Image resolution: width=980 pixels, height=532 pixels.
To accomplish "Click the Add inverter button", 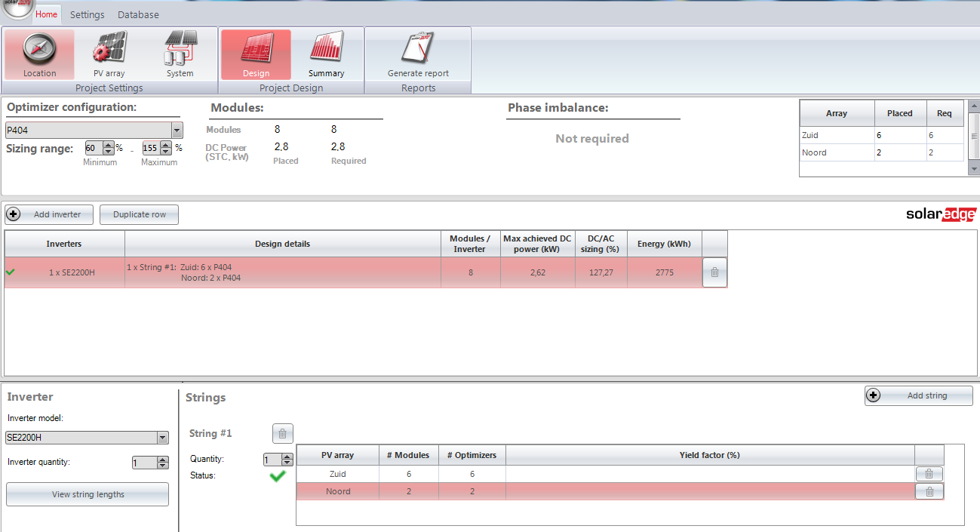I will pyautogui.click(x=49, y=214).
